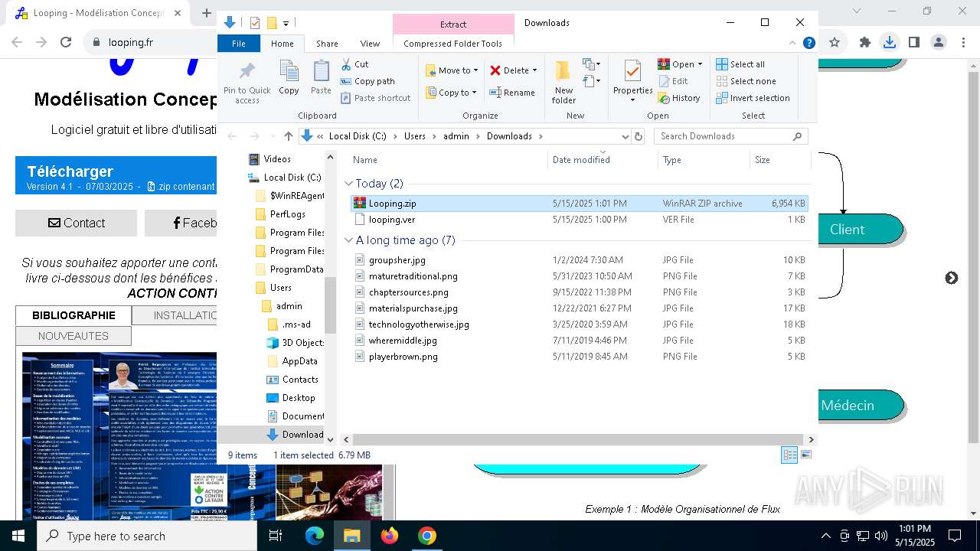The height and width of the screenshot is (551, 980).
Task: Select looping.ver file
Action: 579,220
